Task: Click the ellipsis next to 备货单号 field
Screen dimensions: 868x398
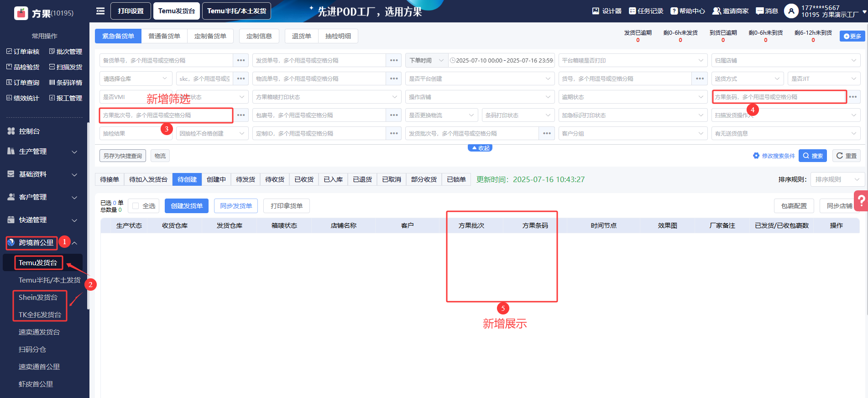Action: pyautogui.click(x=241, y=60)
